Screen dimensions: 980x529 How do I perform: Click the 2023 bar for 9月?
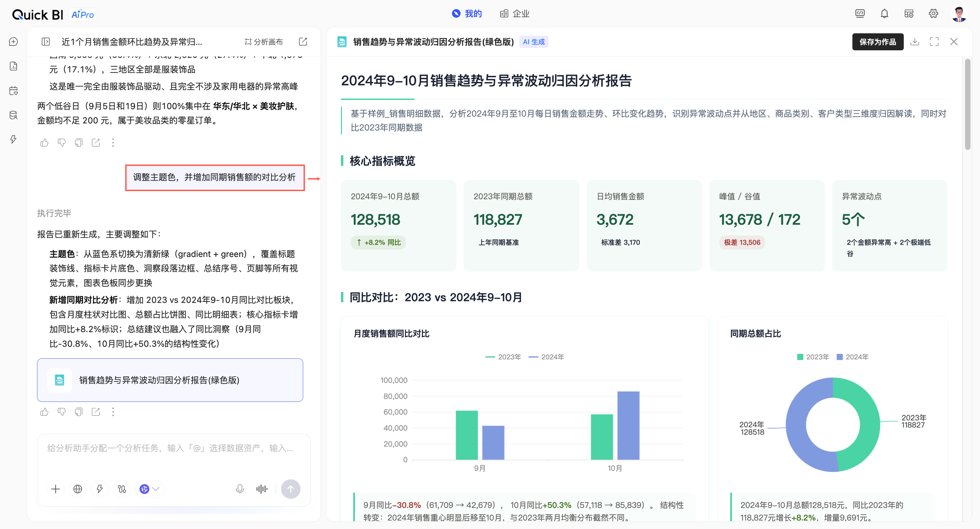click(467, 435)
